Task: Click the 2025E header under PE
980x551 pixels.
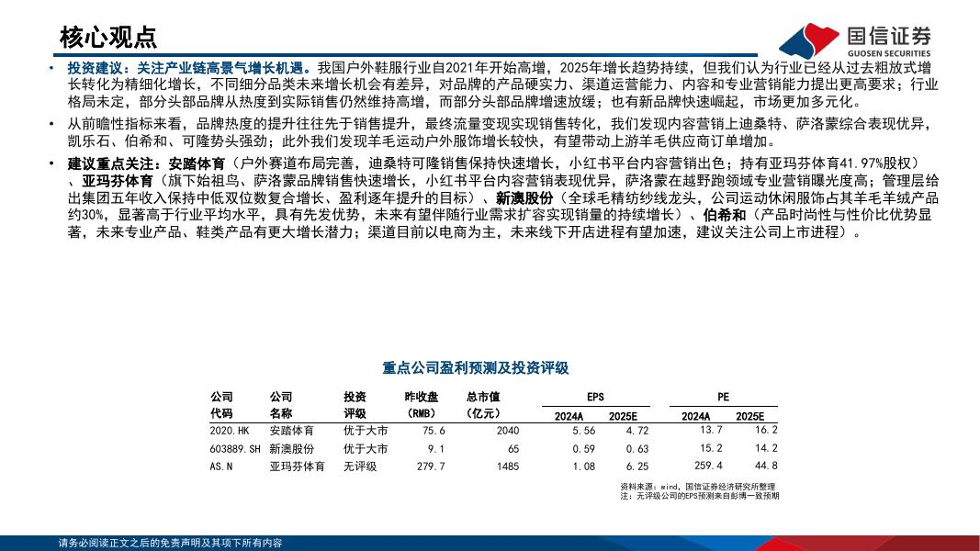Action: click(x=750, y=416)
